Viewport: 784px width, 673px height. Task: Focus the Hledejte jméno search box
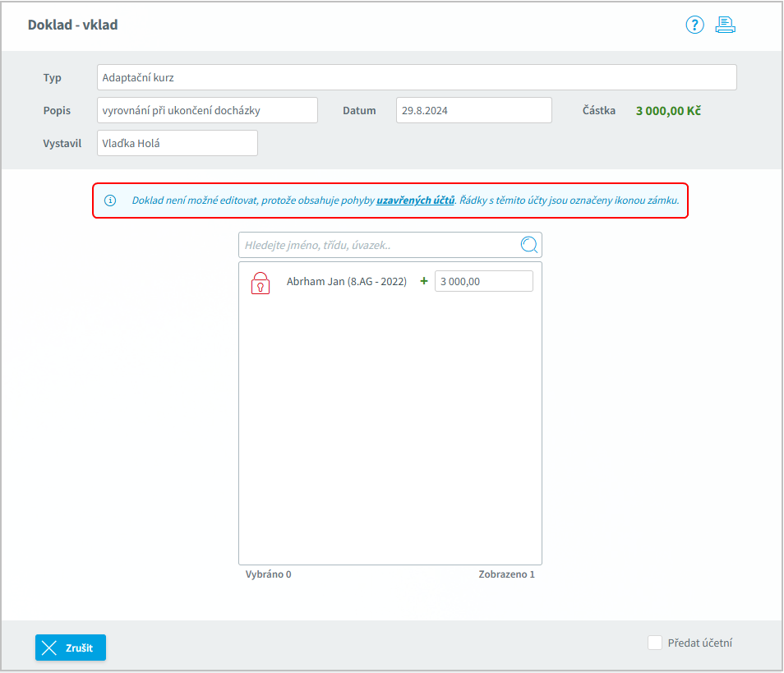tap(378, 245)
